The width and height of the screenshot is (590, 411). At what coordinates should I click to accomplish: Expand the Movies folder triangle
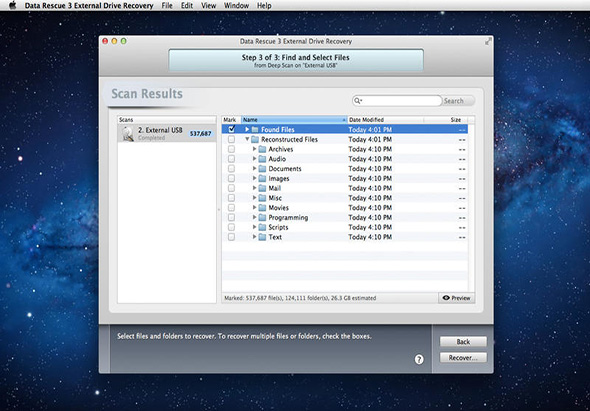tap(254, 208)
